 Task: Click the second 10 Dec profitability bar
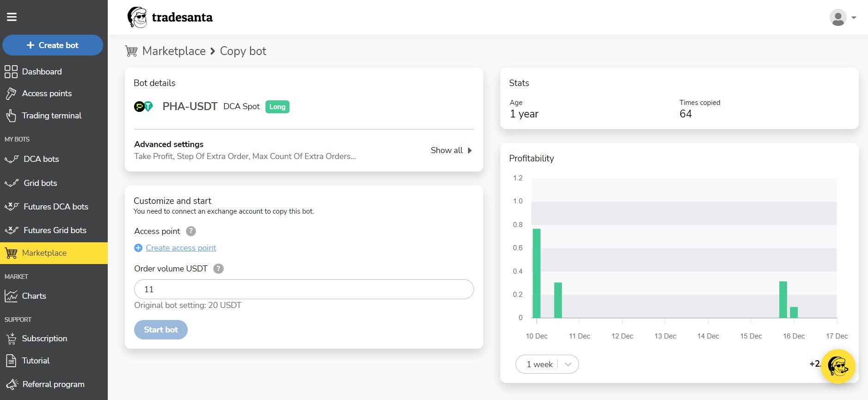click(558, 300)
